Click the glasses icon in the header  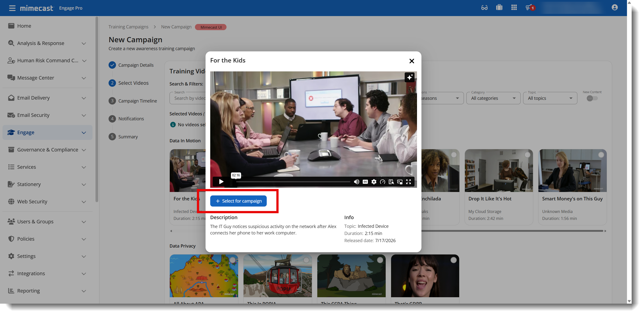[x=484, y=8]
